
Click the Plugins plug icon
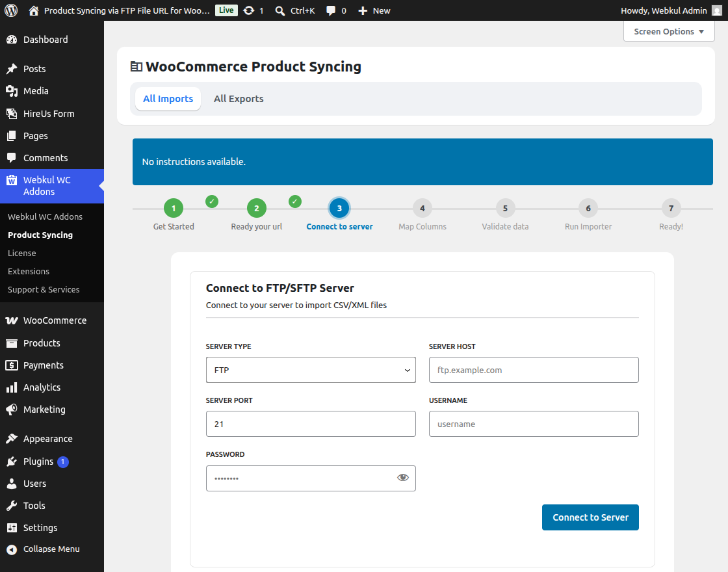pyautogui.click(x=12, y=461)
